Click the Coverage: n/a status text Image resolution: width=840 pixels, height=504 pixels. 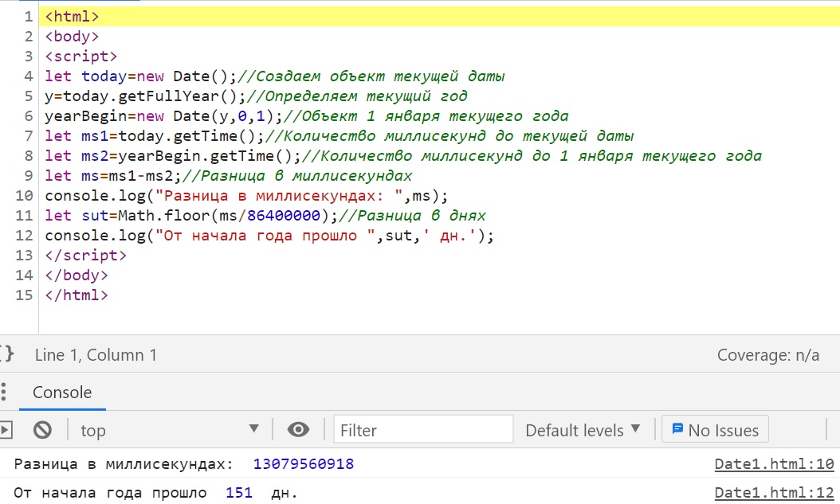pyautogui.click(x=767, y=355)
